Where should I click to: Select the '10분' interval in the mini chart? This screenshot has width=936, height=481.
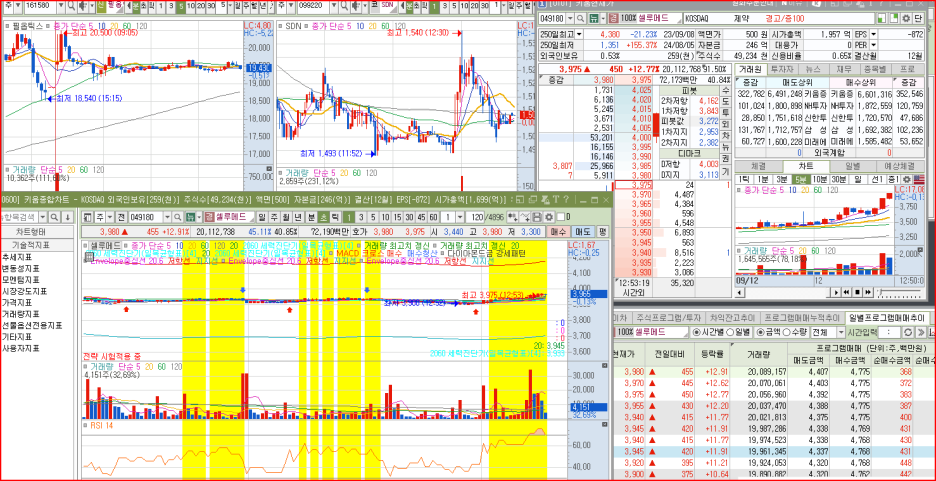pyautogui.click(x=820, y=180)
